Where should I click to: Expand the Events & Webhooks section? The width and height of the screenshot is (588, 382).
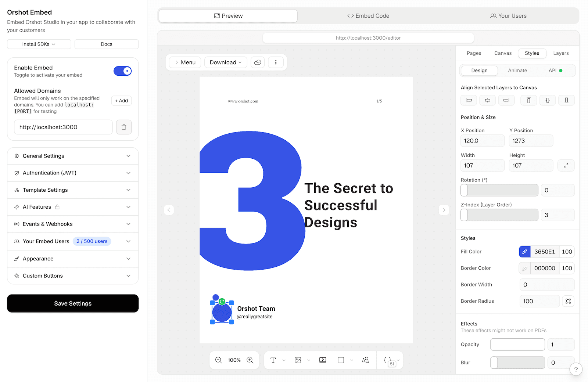click(72, 224)
